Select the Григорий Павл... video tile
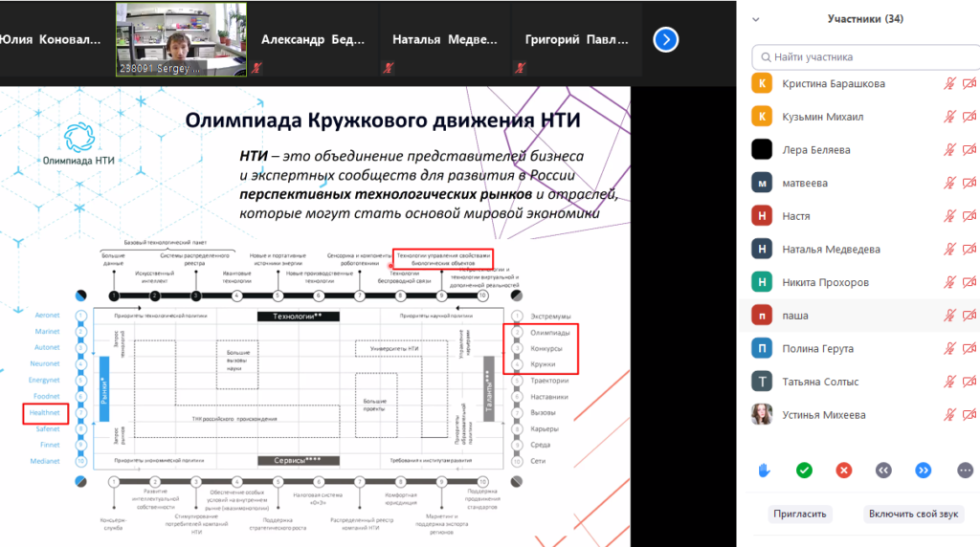This screenshot has height=547, width=980. (576, 39)
